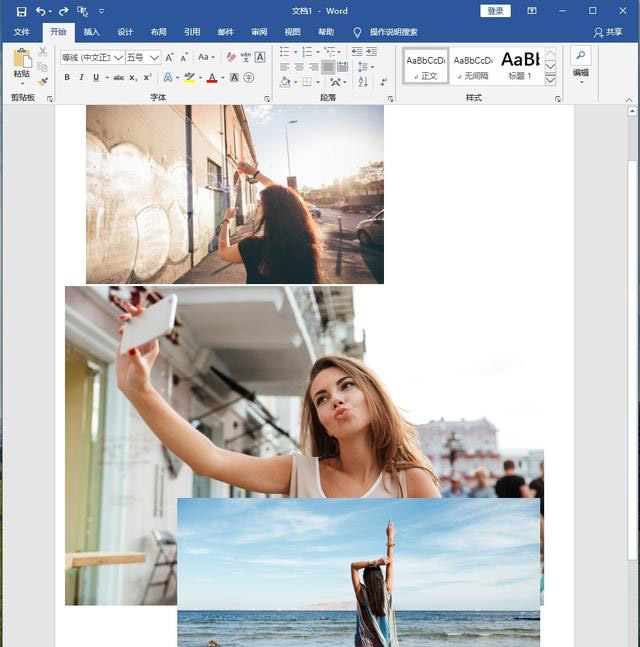640x647 pixels.
Task: Apply strikethrough with the abc icon
Action: click(x=119, y=77)
